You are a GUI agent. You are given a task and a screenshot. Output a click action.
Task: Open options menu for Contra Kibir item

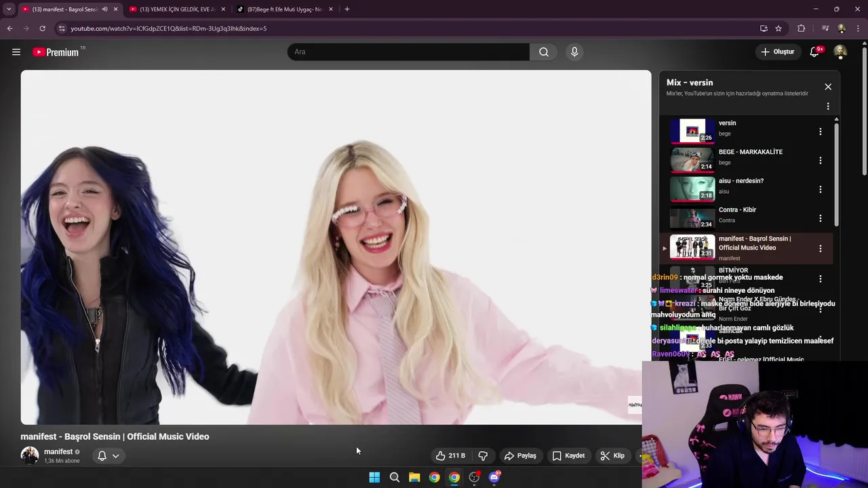point(821,218)
